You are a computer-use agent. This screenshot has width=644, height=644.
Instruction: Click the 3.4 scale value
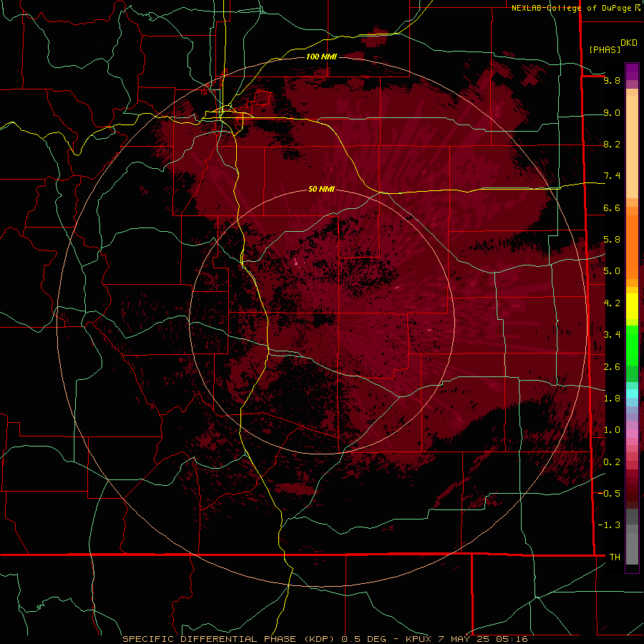coord(612,334)
